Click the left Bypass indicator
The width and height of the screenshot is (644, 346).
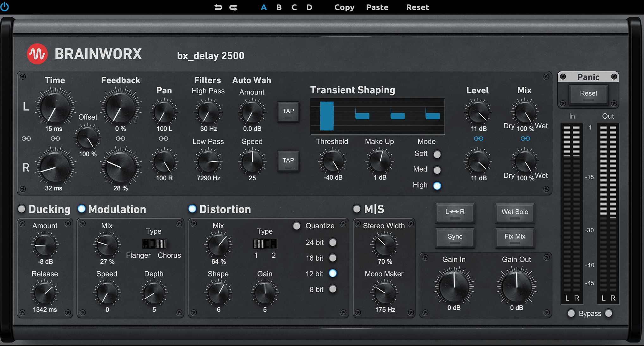[571, 313]
